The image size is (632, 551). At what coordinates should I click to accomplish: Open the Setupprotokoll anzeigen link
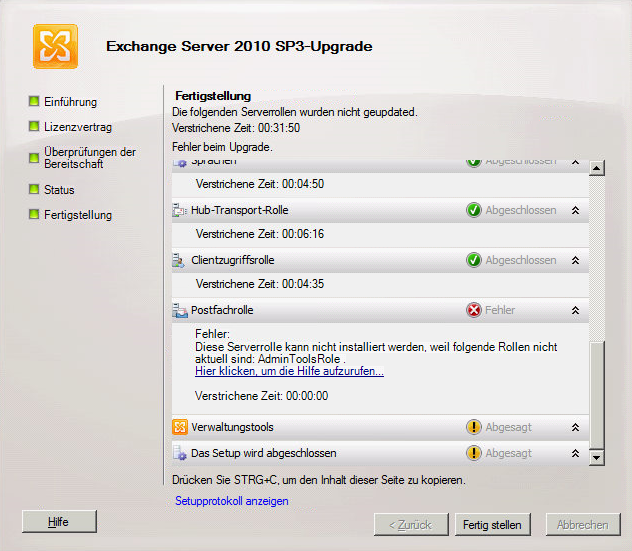click(232, 501)
